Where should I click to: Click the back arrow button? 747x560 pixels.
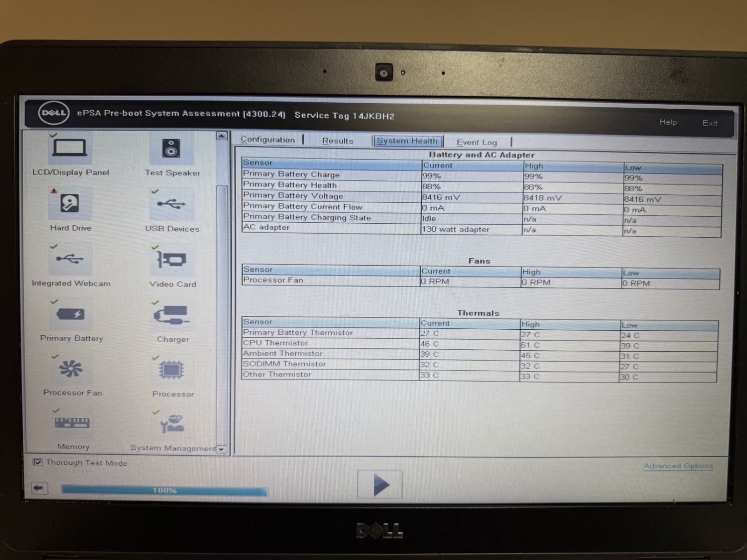coord(39,488)
